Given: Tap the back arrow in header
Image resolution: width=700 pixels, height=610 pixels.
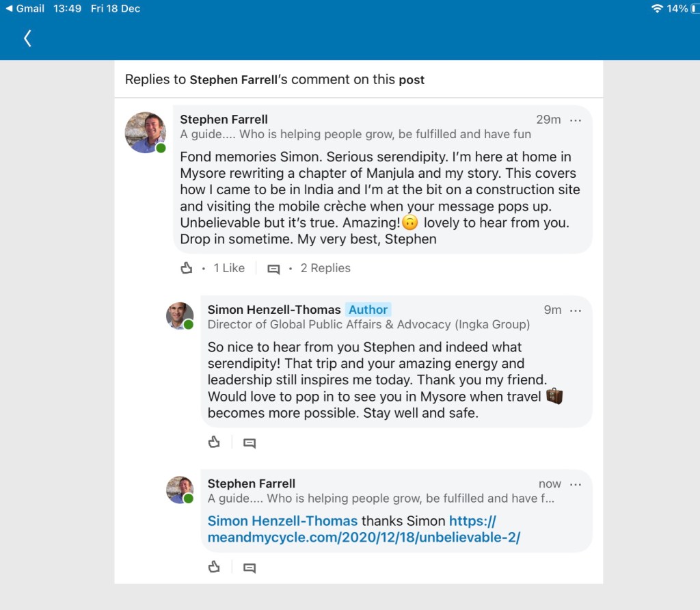Looking at the screenshot, I should (27, 38).
